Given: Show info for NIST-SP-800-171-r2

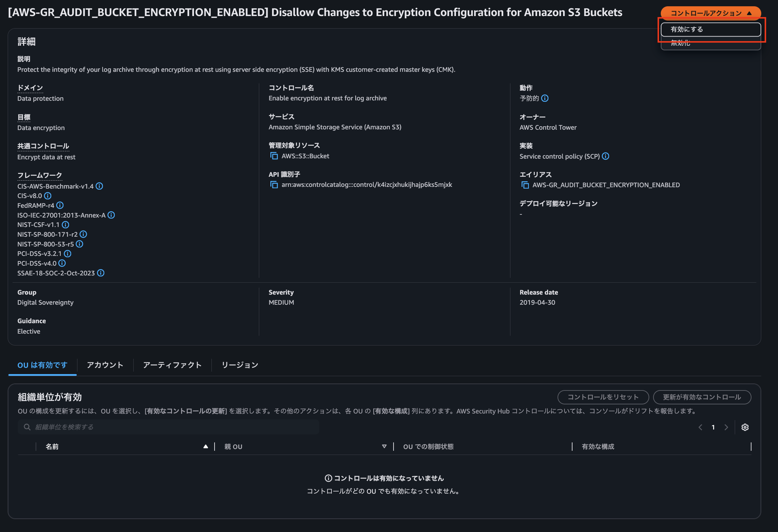Looking at the screenshot, I should [x=83, y=234].
